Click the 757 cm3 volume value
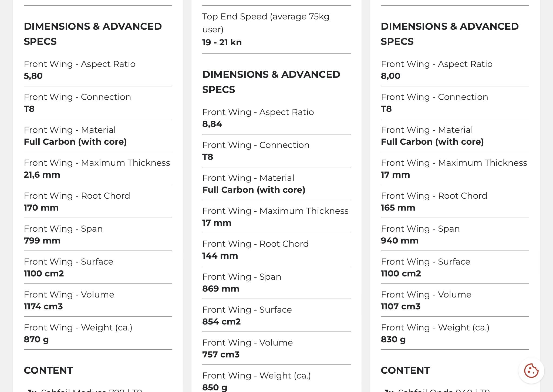The width and height of the screenshot is (553, 392). [x=221, y=354]
